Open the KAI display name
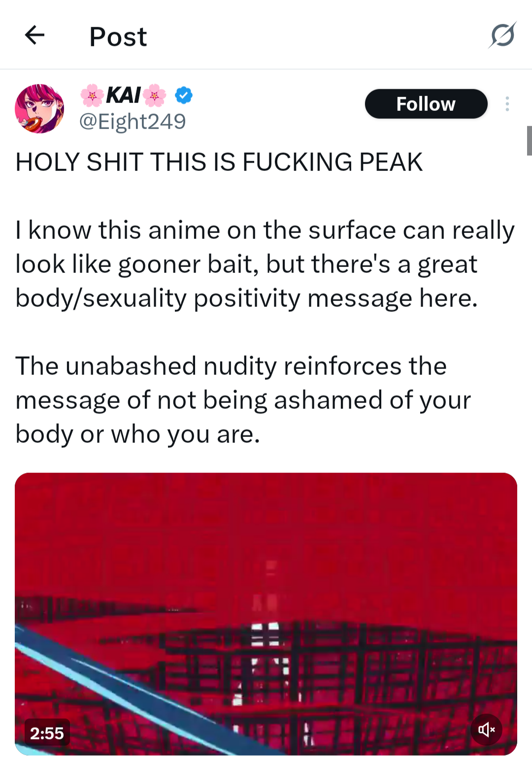532x762 pixels. point(123,96)
